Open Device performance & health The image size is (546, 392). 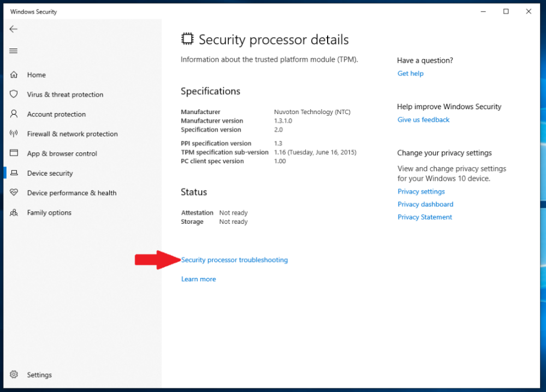pyautogui.click(x=72, y=193)
